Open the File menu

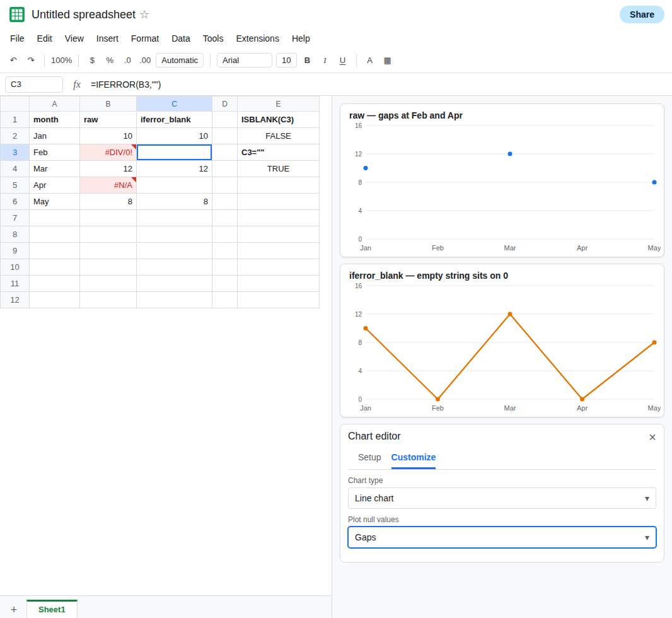[x=17, y=38]
